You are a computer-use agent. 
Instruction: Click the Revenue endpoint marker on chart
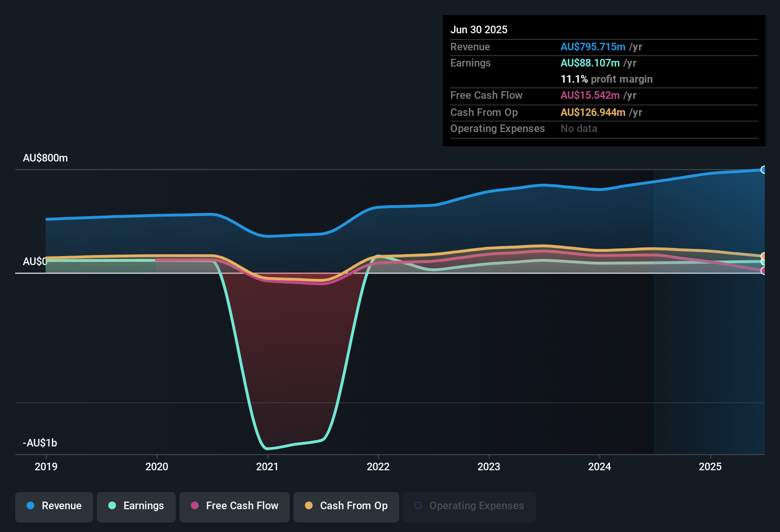click(x=763, y=170)
